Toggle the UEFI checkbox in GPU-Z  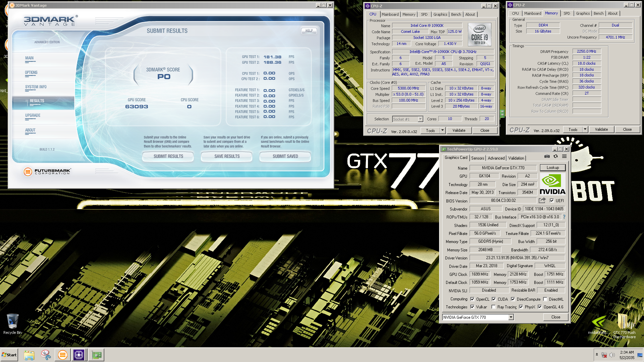[552, 200]
